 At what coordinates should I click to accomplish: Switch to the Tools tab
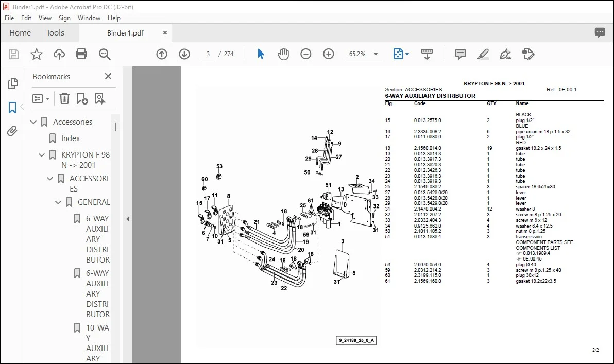coord(55,33)
